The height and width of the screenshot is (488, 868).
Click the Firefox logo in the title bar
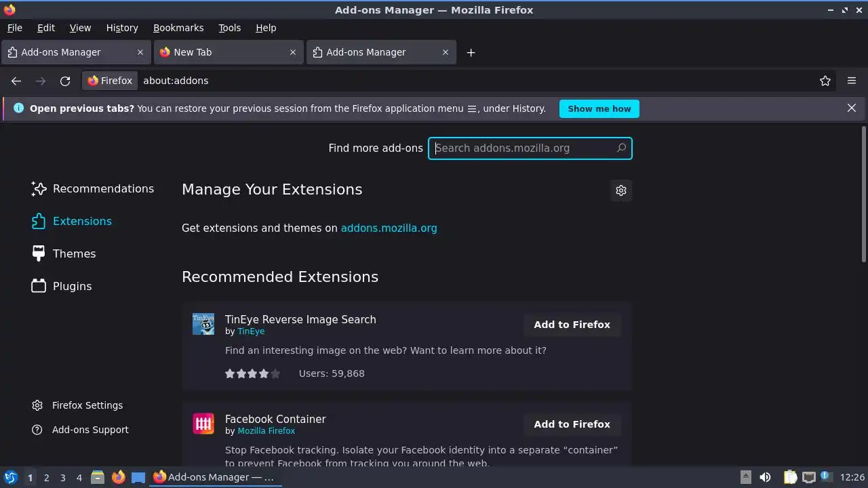(x=9, y=9)
